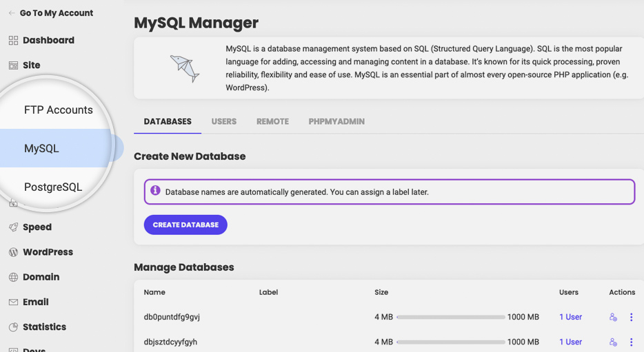This screenshot has width=644, height=352.
Task: Select database name db0puntdfg9gvj
Action: [172, 317]
